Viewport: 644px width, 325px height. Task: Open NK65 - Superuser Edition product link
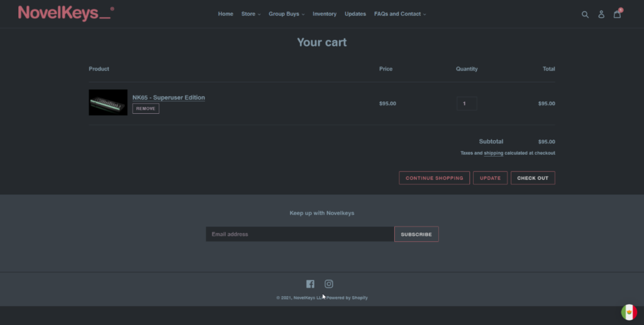[x=169, y=97]
